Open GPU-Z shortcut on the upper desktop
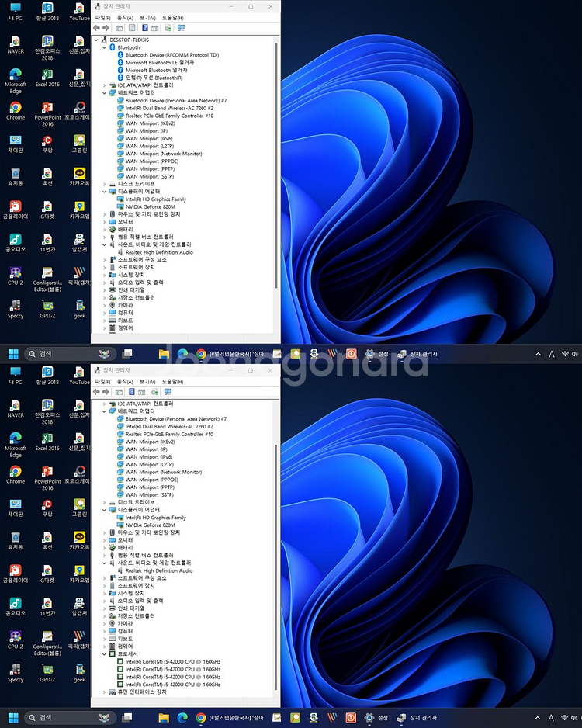Screen dimensions: 582x728 tap(47, 309)
